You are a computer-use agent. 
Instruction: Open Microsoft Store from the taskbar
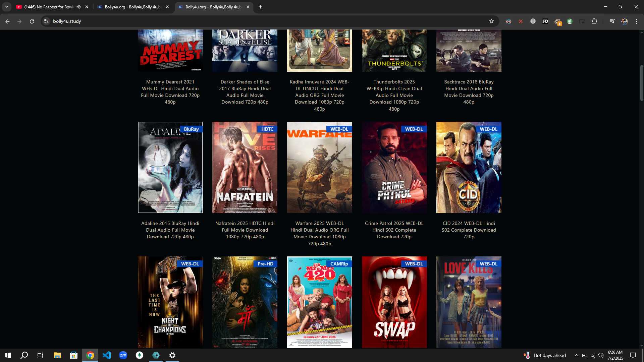click(73, 355)
